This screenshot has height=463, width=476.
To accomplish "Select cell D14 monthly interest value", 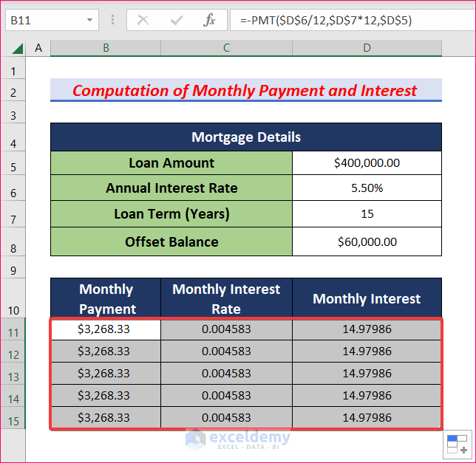I will click(x=367, y=395).
